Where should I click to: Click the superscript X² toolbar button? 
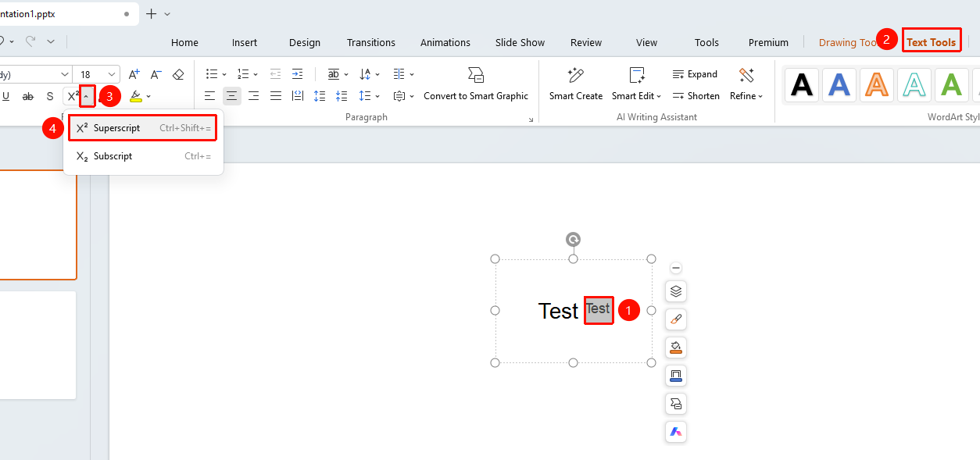click(x=73, y=96)
